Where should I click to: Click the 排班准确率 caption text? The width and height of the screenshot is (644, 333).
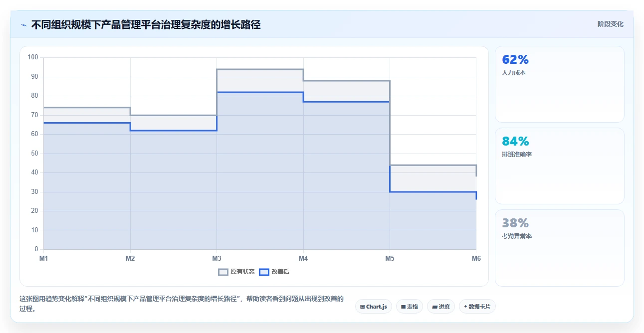tap(517, 154)
